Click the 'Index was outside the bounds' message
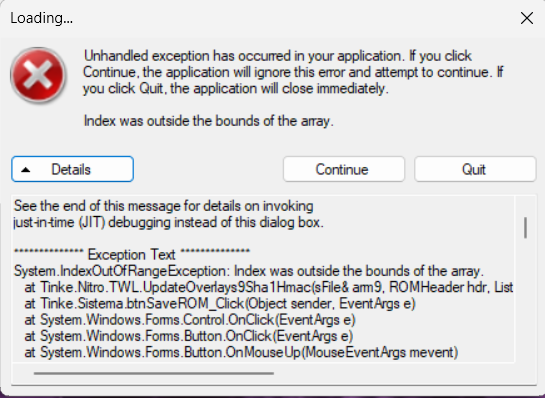Viewport: 545px width, 398px height. 209,121
